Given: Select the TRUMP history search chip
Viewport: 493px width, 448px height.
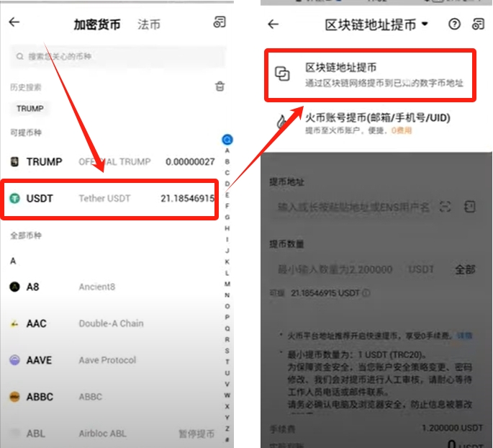Looking at the screenshot, I should tap(30, 109).
